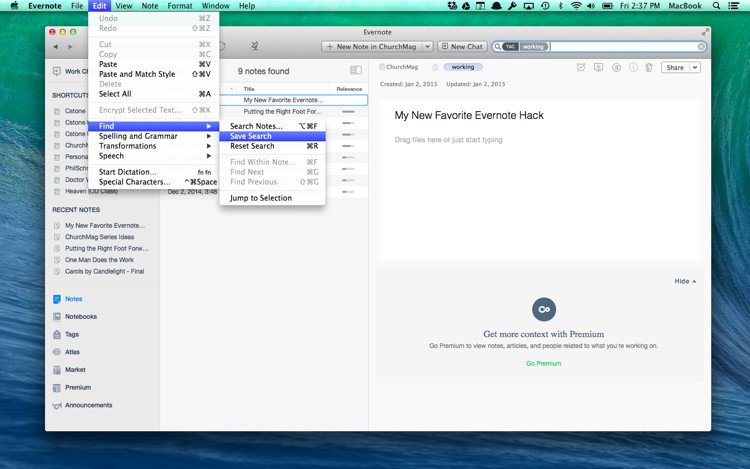The width and height of the screenshot is (750, 469).
Task: Open Market in the sidebar
Action: [x=69, y=370]
